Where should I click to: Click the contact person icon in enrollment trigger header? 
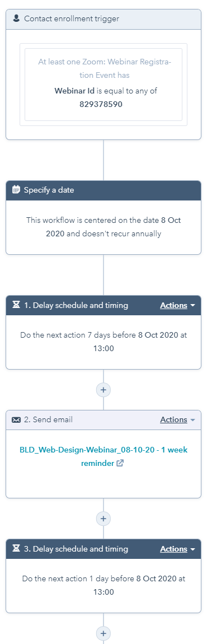16,18
